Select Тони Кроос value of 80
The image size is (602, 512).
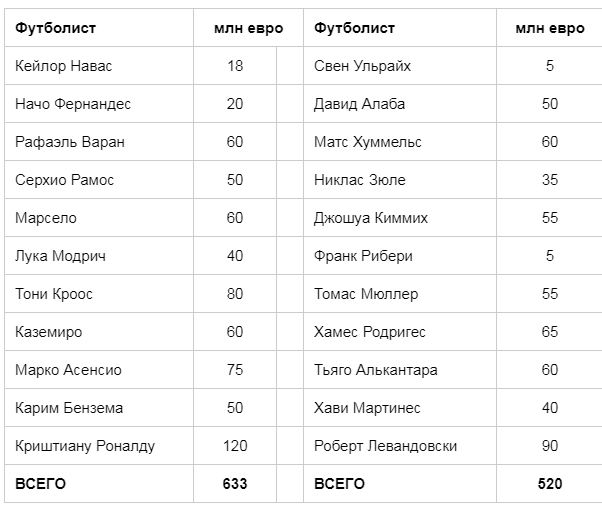(x=235, y=294)
